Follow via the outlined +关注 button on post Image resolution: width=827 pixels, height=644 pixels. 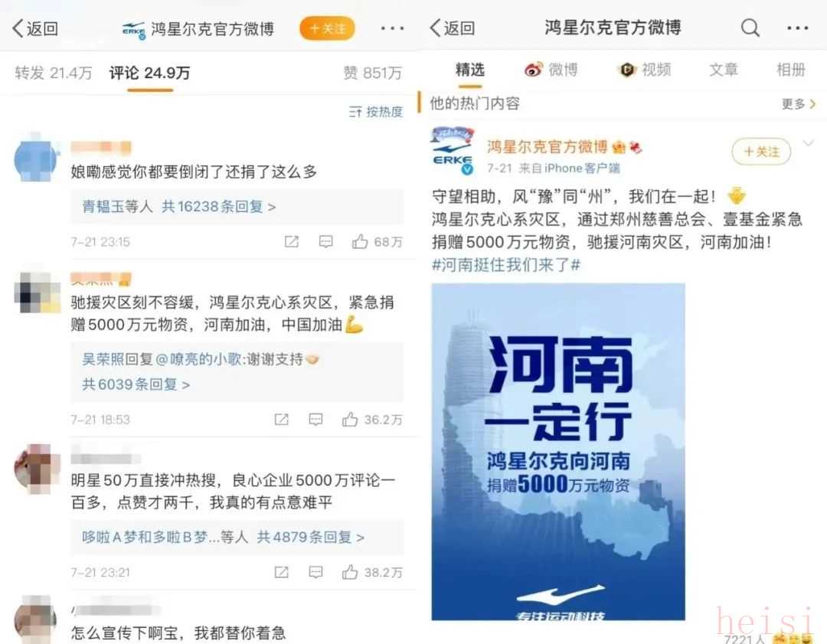[761, 152]
